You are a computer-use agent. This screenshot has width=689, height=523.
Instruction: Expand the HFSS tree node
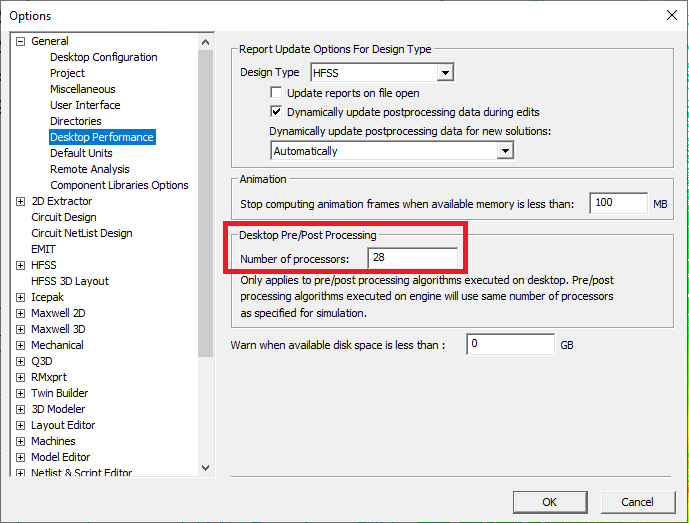(x=20, y=265)
